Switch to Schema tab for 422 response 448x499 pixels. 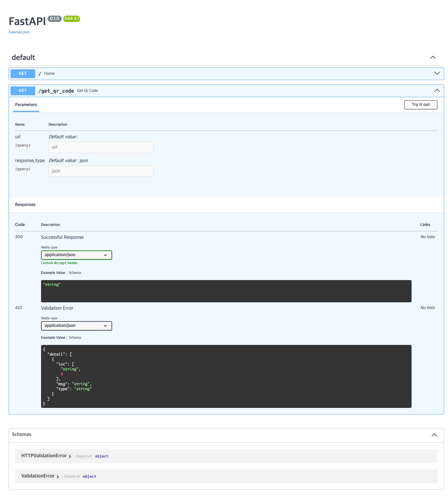coord(75,338)
